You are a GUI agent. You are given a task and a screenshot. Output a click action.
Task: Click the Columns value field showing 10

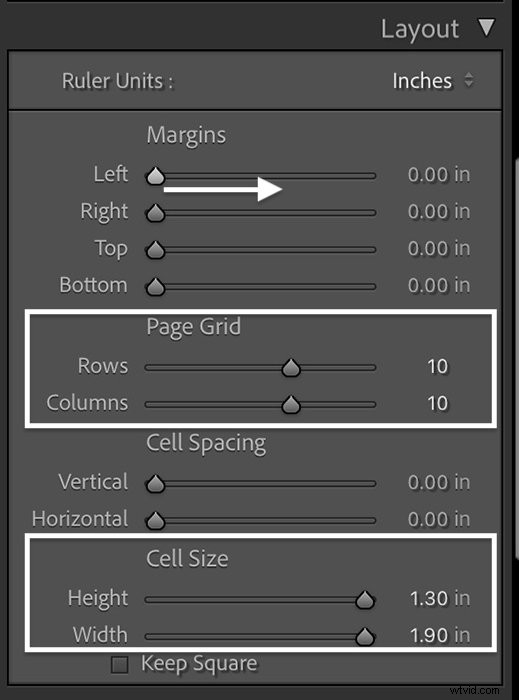(437, 403)
